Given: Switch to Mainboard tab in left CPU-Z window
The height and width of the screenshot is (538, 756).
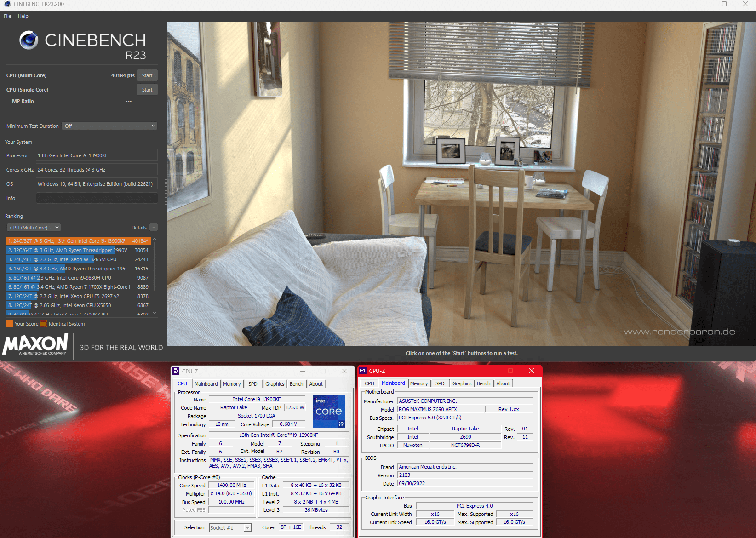Looking at the screenshot, I should click(x=206, y=384).
